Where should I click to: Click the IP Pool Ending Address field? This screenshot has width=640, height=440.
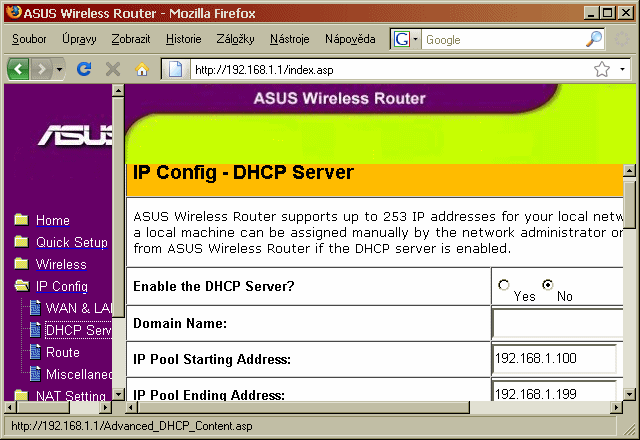coord(554,391)
